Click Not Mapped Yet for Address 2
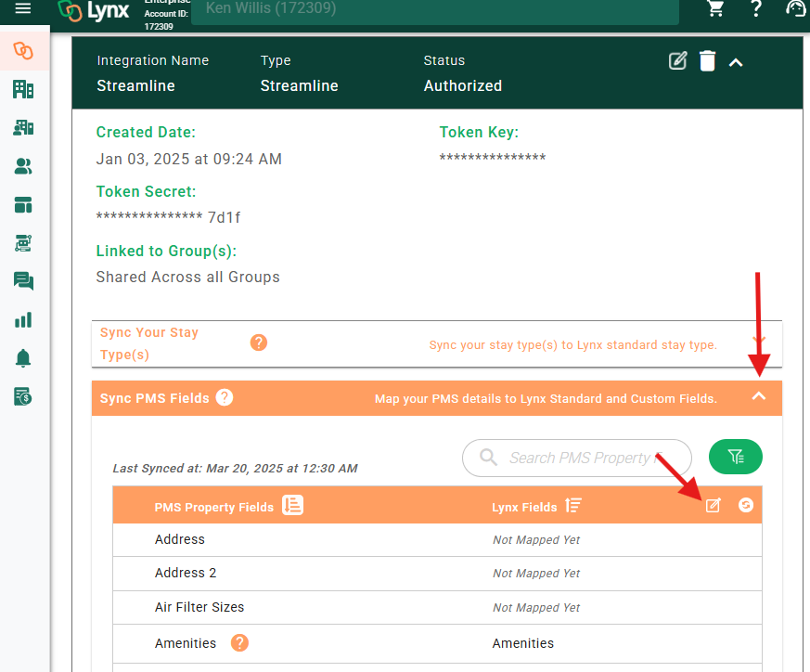Screen dimensions: 810x672 pyautogui.click(x=536, y=574)
